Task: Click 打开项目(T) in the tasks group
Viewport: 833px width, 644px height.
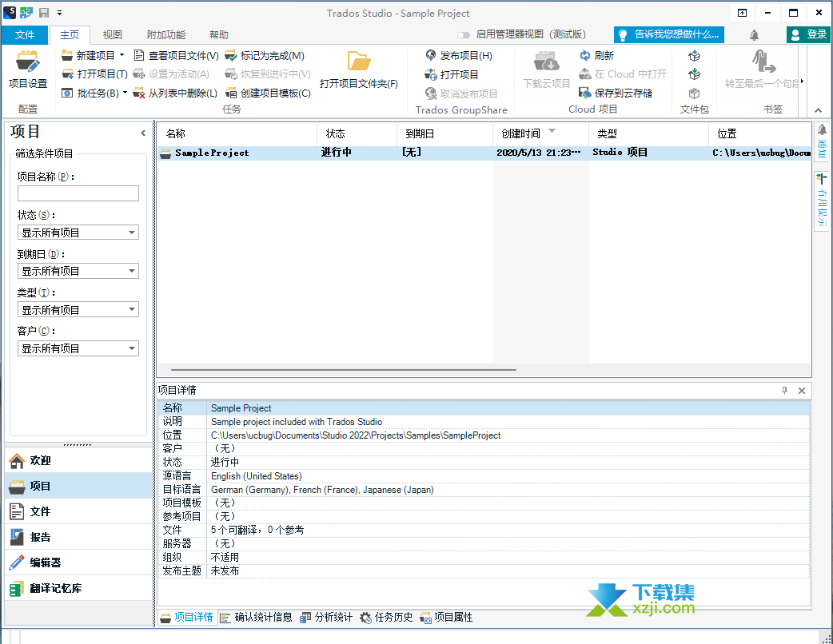Action: (94, 74)
